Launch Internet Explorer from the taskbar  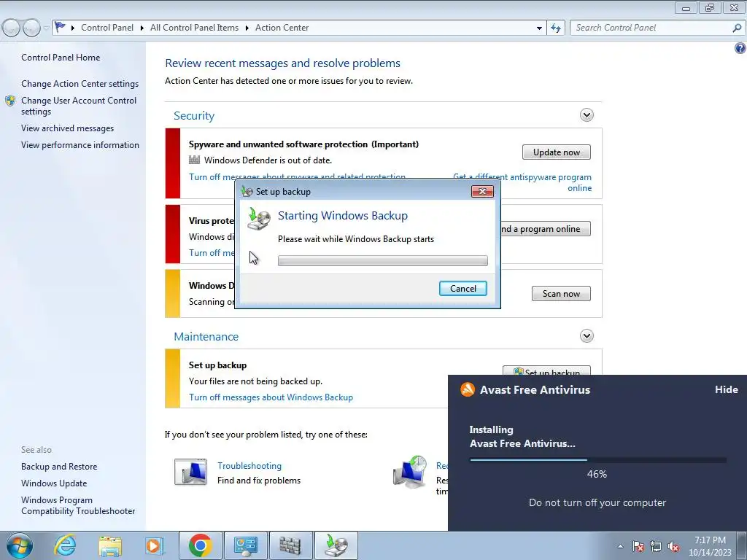coord(65,545)
